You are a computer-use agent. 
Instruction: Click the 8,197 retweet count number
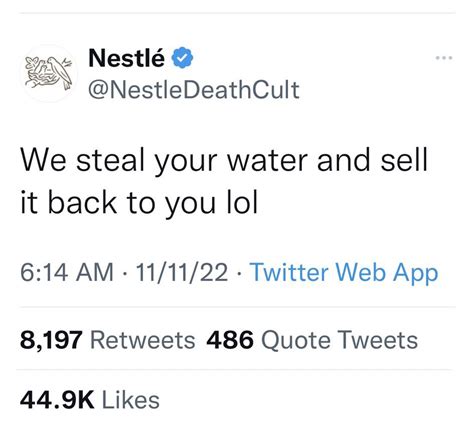tap(51, 341)
